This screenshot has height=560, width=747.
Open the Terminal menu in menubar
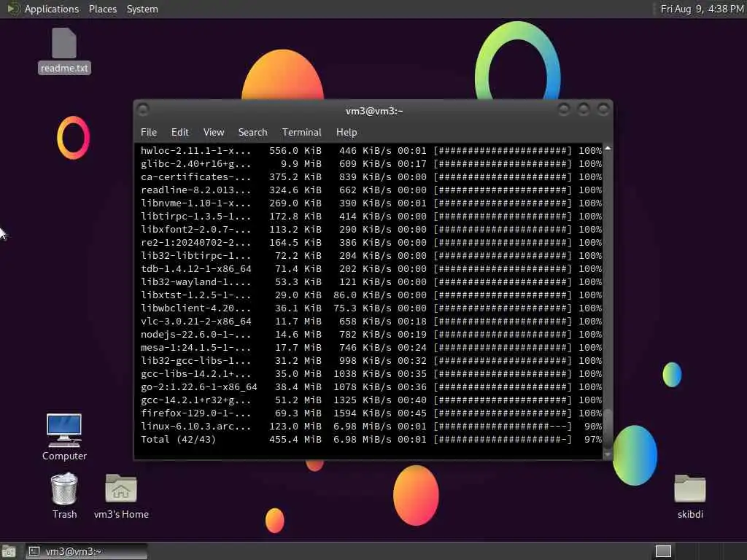(x=301, y=132)
